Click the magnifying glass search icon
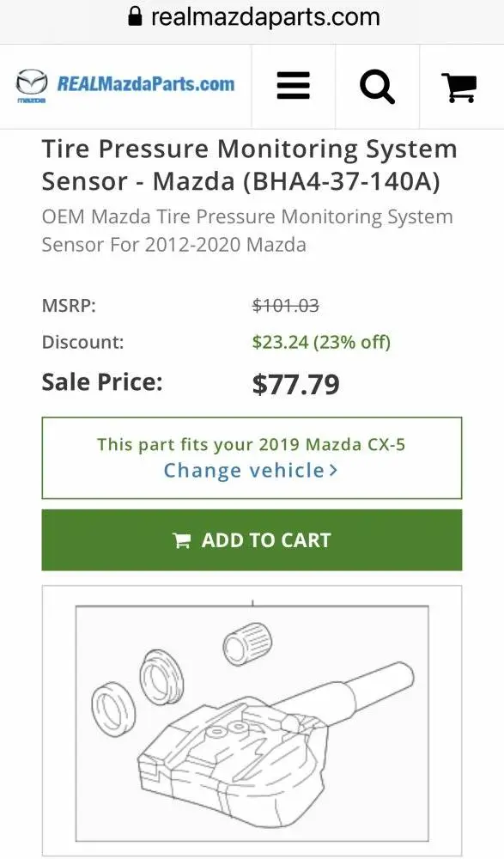This screenshot has width=504, height=859. 377,87
